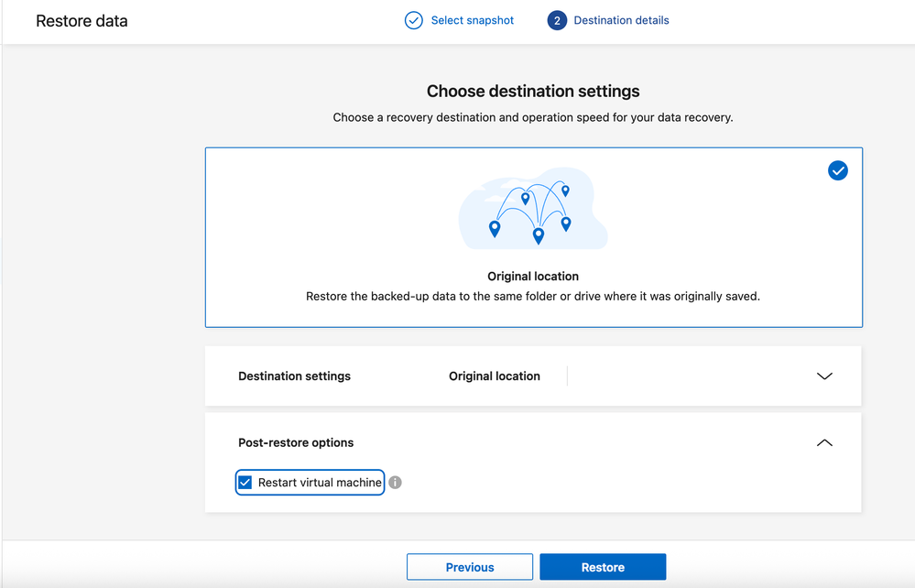Click the Original location value in Destination settings
The height and width of the screenshot is (588, 915).
495,376
